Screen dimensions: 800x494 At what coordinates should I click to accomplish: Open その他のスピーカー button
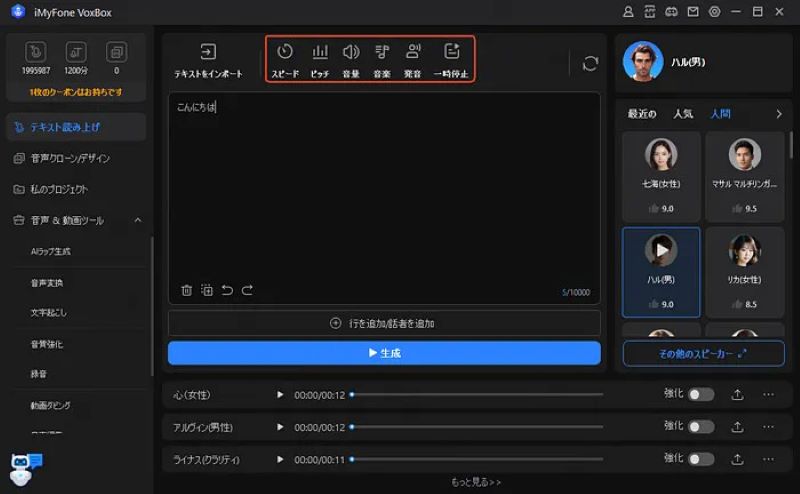point(703,353)
